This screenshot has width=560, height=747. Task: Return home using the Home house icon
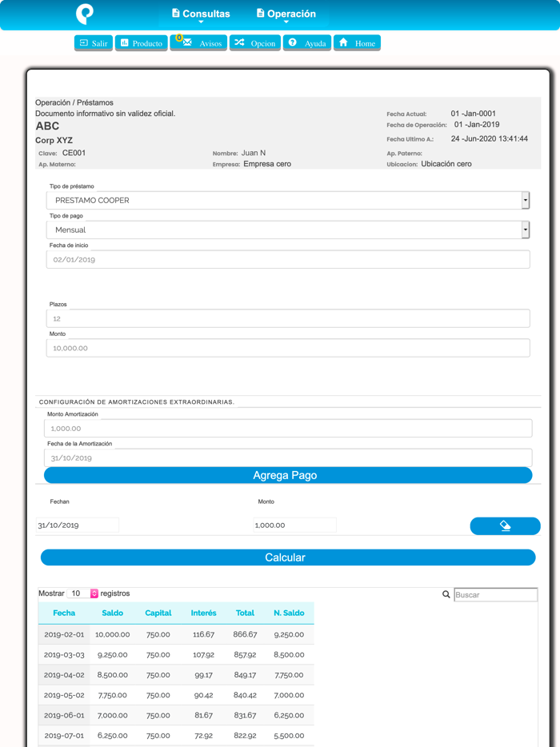click(343, 42)
